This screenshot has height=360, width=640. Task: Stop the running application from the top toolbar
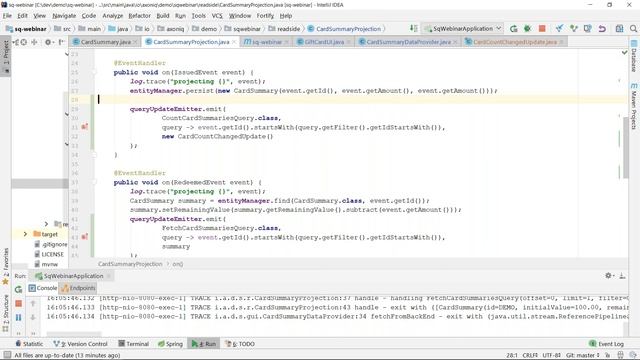542,29
